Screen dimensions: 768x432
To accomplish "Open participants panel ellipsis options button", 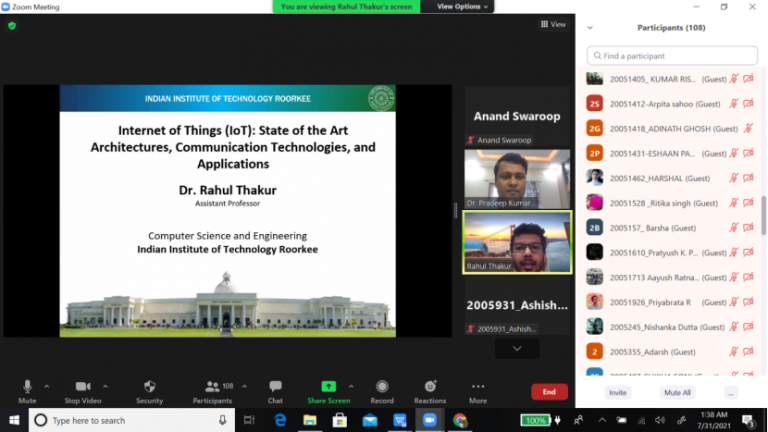I will (731, 393).
